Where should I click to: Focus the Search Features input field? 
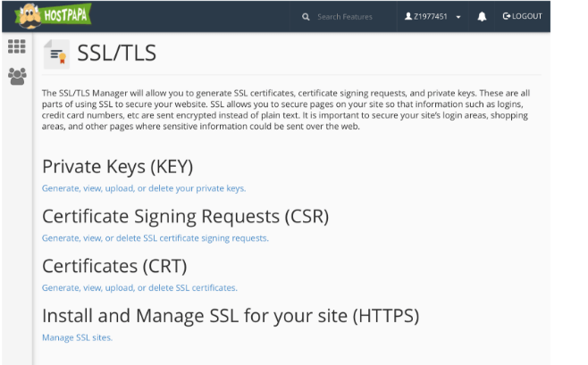click(345, 17)
